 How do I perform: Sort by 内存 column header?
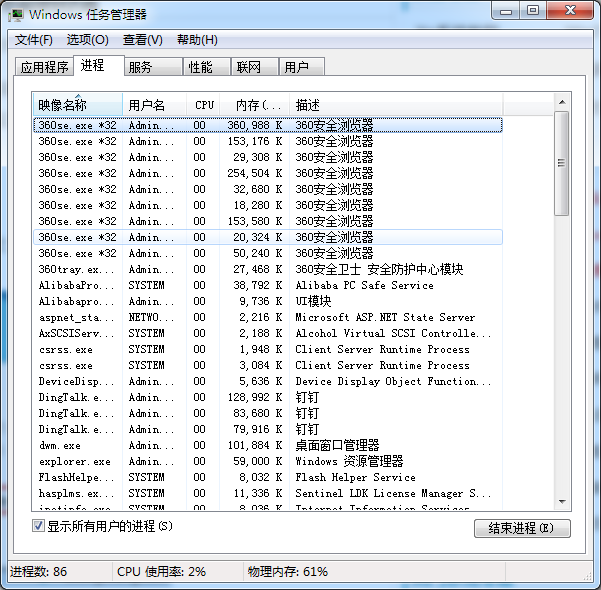click(255, 104)
